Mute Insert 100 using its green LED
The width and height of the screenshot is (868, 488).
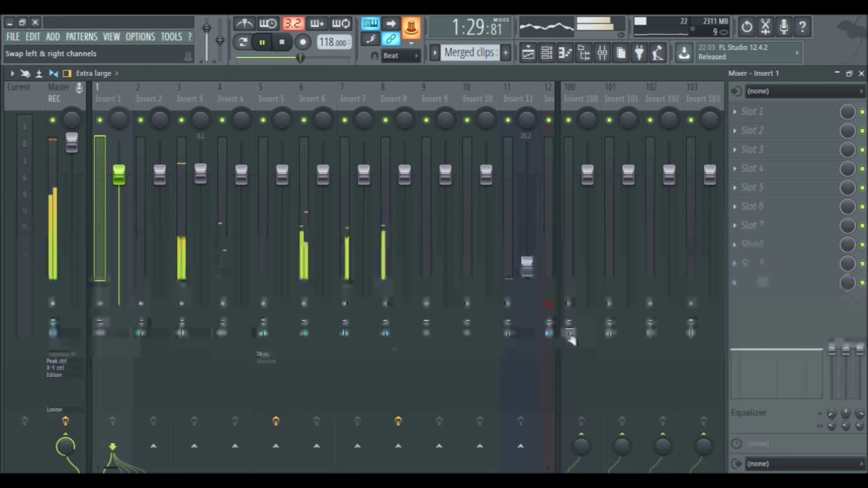(x=568, y=121)
